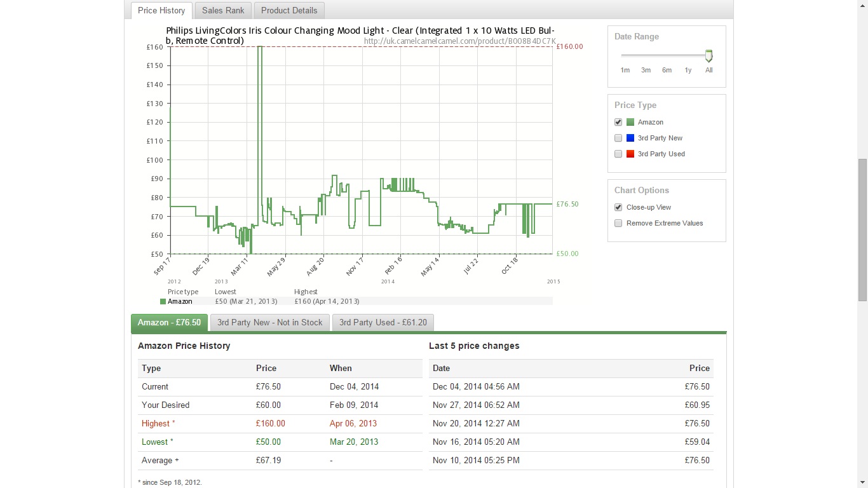Toggle the Close-up View checkbox
This screenshot has height=488, width=868.
618,207
